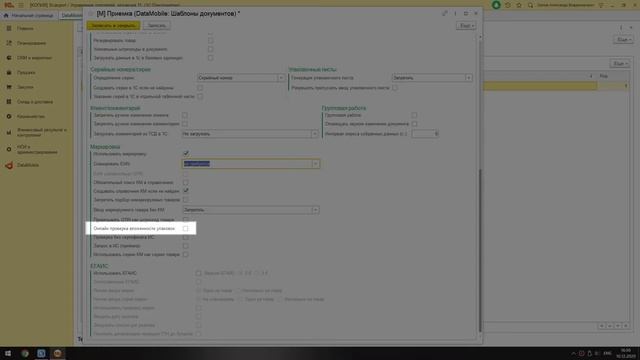Open the Планирование section icon

tap(9, 43)
